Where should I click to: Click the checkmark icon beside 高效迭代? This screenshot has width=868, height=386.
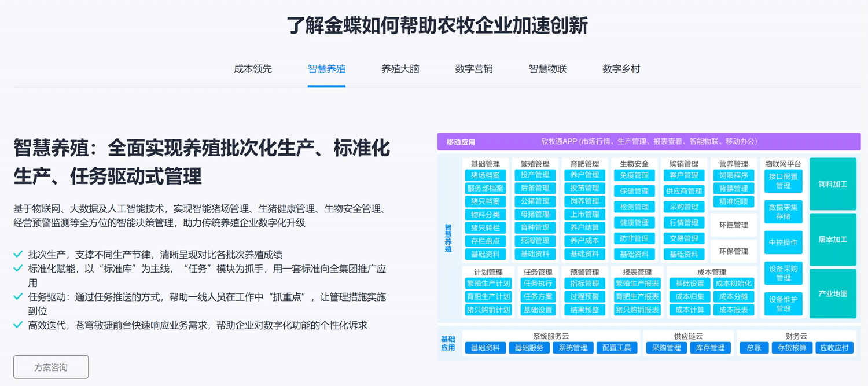click(x=18, y=325)
